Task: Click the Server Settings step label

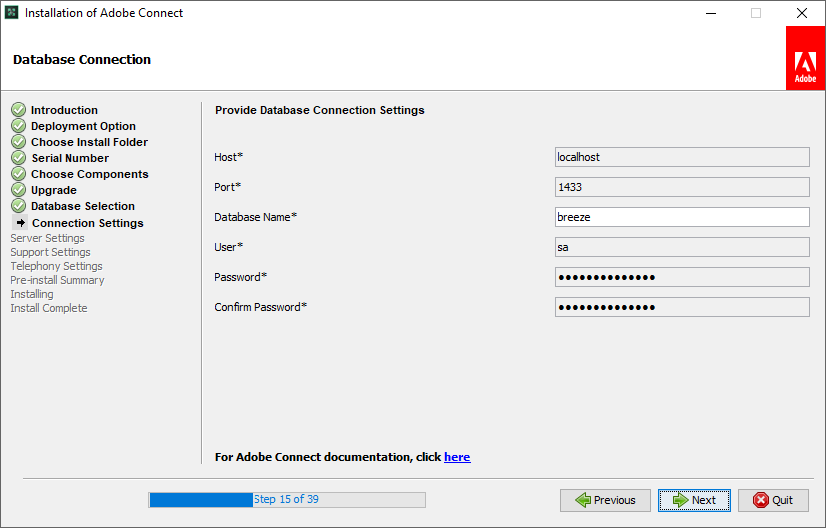Action: click(x=47, y=238)
